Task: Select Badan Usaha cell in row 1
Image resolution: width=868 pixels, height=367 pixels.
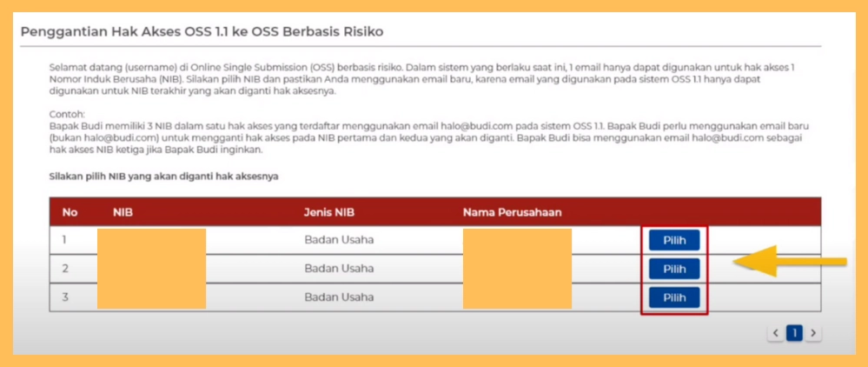Action: click(339, 240)
